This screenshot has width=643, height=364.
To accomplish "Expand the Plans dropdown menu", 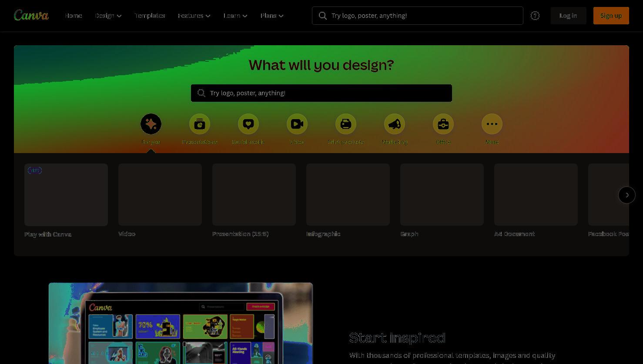I will click(x=272, y=16).
